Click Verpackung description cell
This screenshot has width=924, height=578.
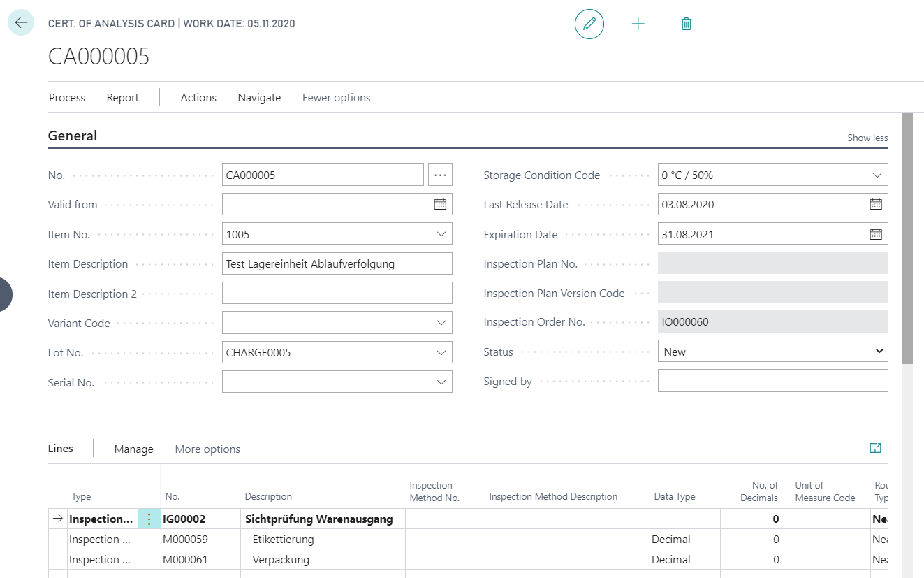pyautogui.click(x=323, y=560)
